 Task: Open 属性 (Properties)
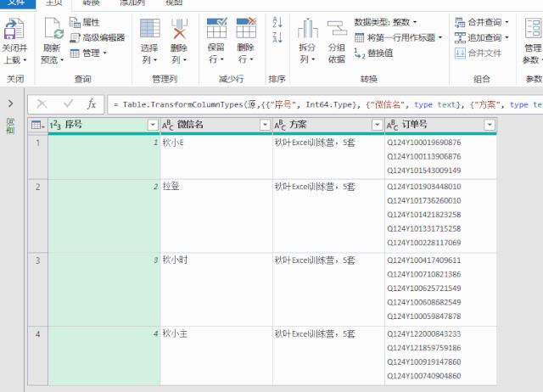pyautogui.click(x=85, y=23)
